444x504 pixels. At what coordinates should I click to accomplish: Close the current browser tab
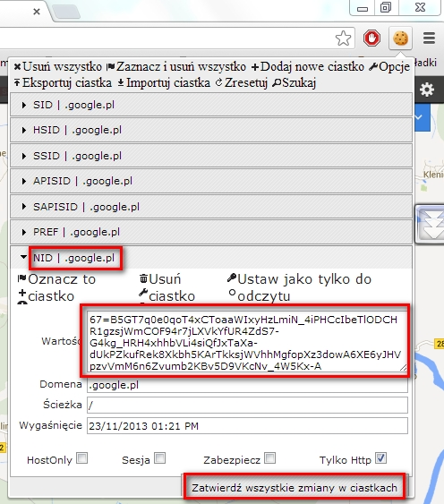click(x=37, y=12)
